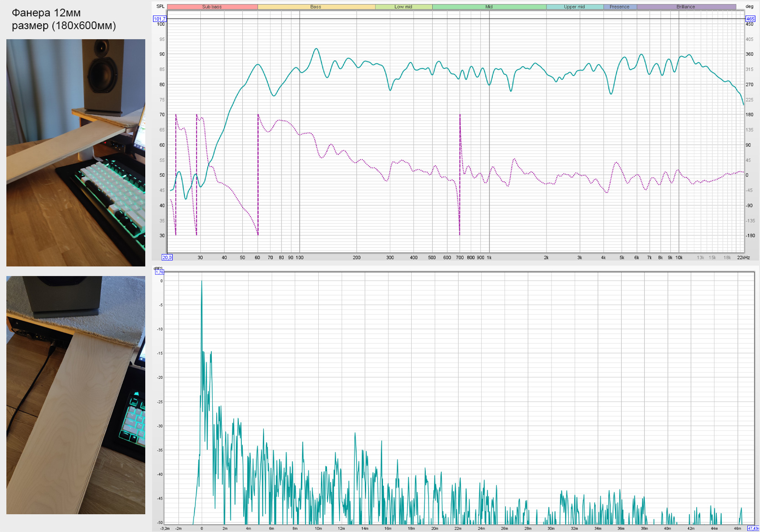Click the deg axis label
This screenshot has width=760, height=532.
[x=750, y=6]
